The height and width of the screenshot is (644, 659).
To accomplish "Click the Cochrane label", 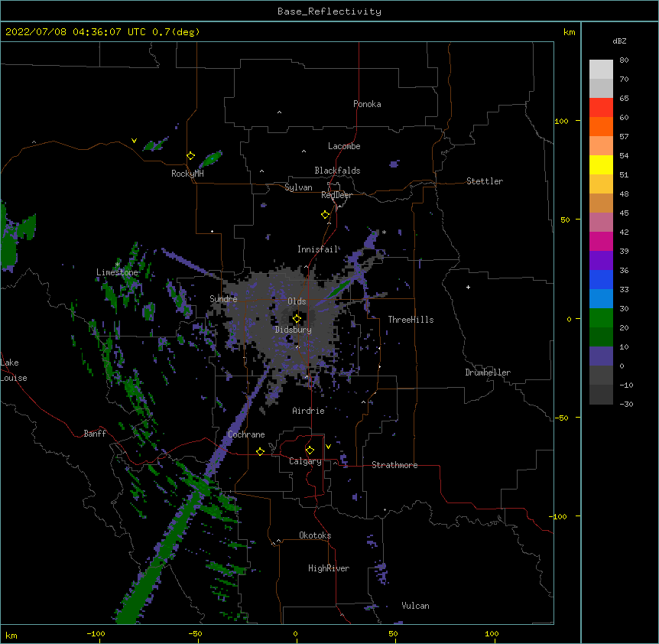I will click(x=246, y=434).
